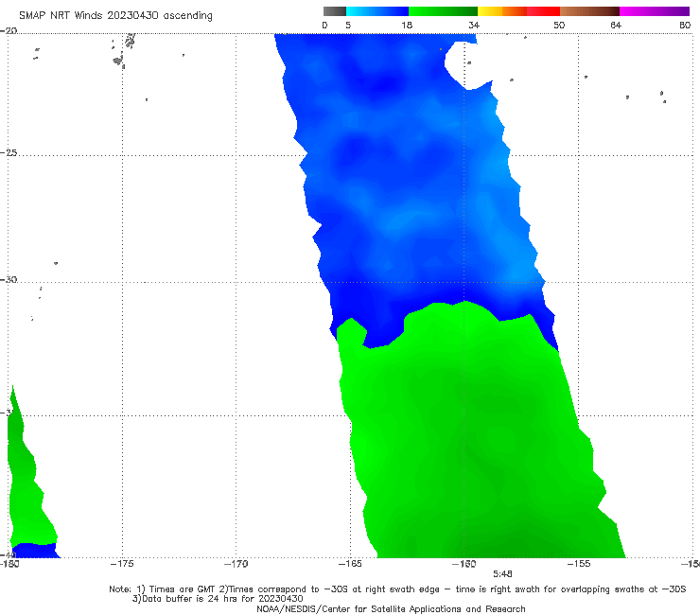Click the color bar label '5'

tap(348, 25)
